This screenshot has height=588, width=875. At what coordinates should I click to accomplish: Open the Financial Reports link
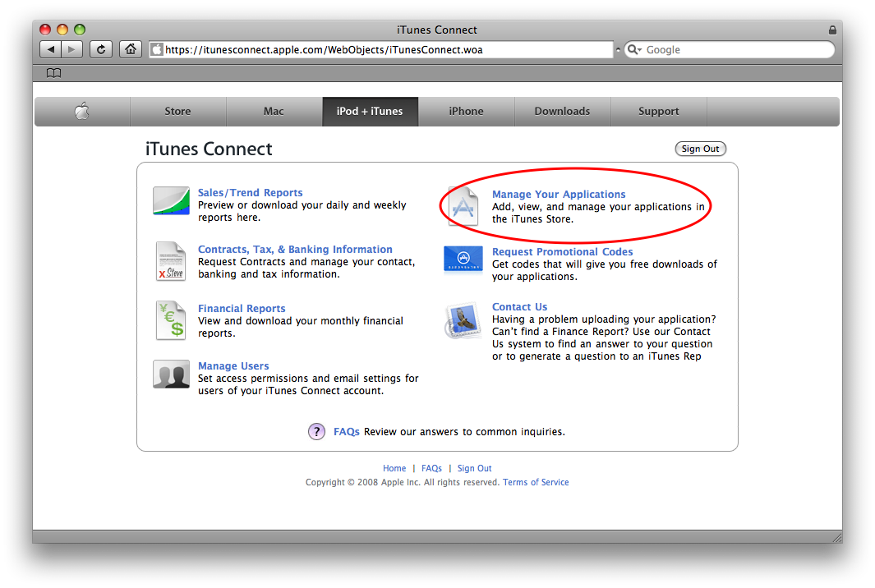pyautogui.click(x=242, y=309)
